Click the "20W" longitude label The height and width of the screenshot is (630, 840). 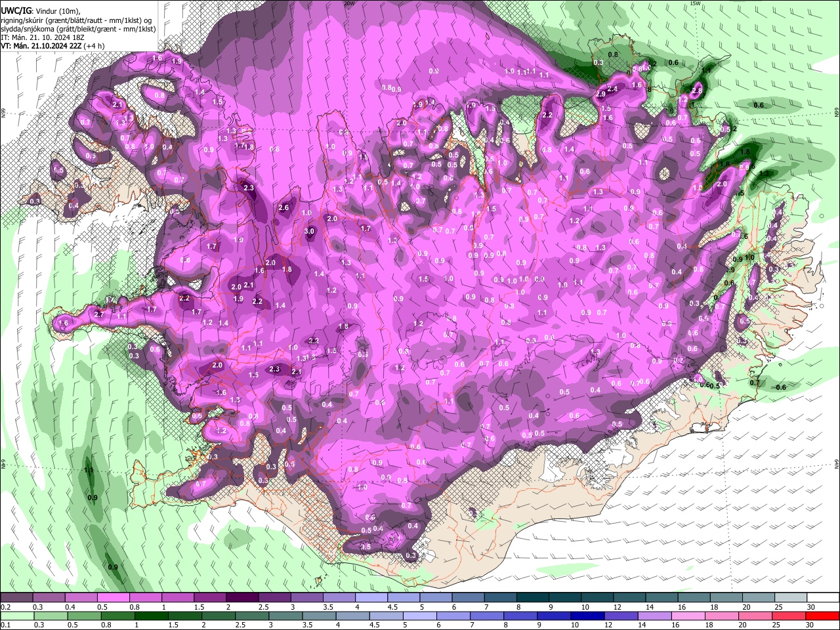click(349, 3)
